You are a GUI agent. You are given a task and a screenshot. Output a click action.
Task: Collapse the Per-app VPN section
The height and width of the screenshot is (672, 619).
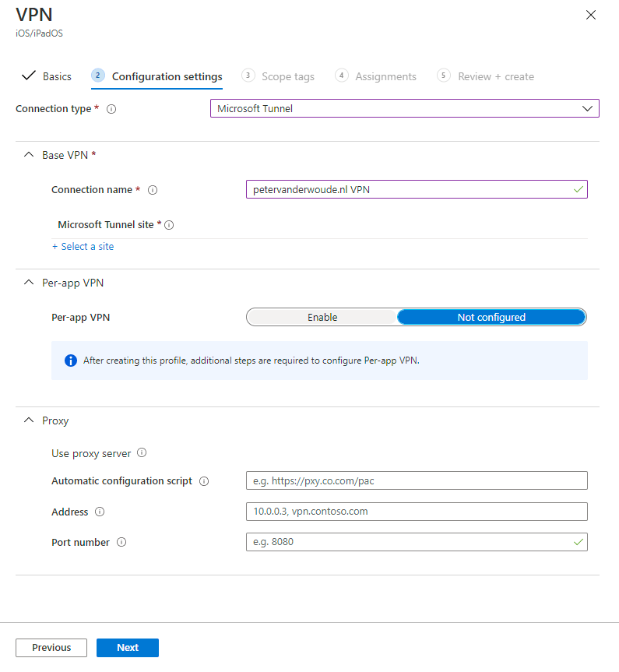coord(30,283)
